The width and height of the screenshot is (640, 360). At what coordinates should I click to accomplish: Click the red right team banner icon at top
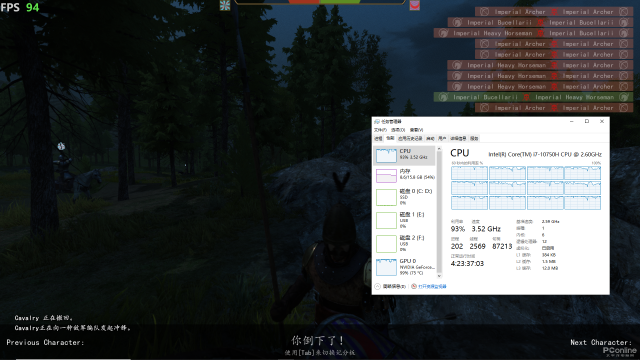pyautogui.click(x=414, y=5)
